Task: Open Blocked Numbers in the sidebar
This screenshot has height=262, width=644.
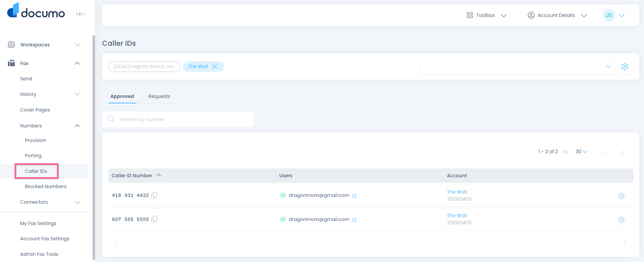Action: point(45,186)
